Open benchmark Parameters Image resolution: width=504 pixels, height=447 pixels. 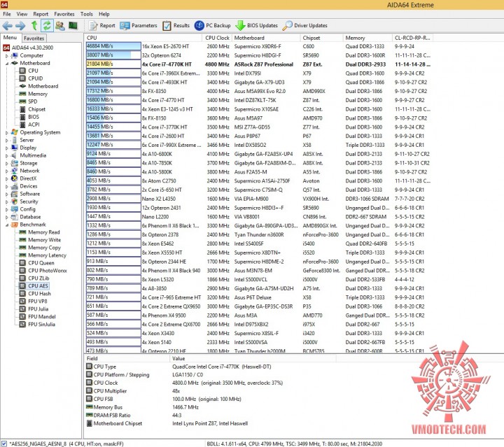click(138, 25)
